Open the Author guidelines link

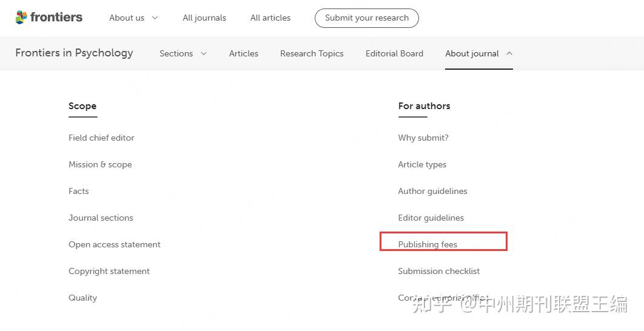(432, 191)
